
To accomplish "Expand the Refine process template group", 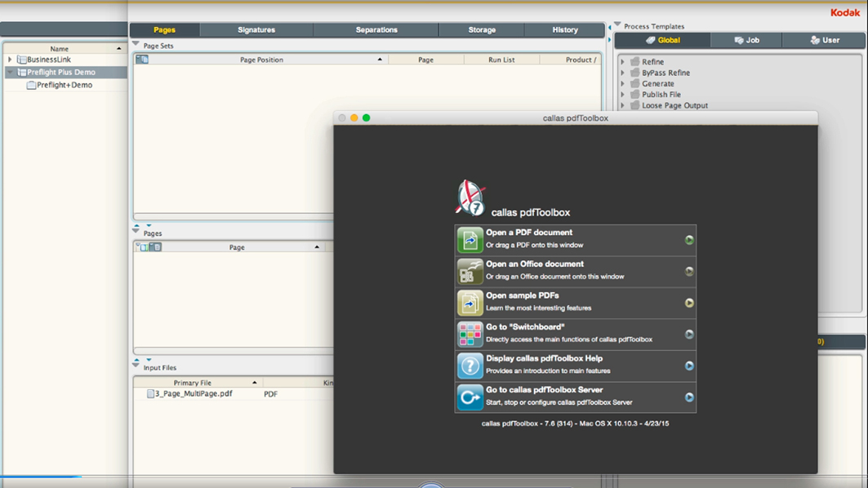I will tap(623, 62).
